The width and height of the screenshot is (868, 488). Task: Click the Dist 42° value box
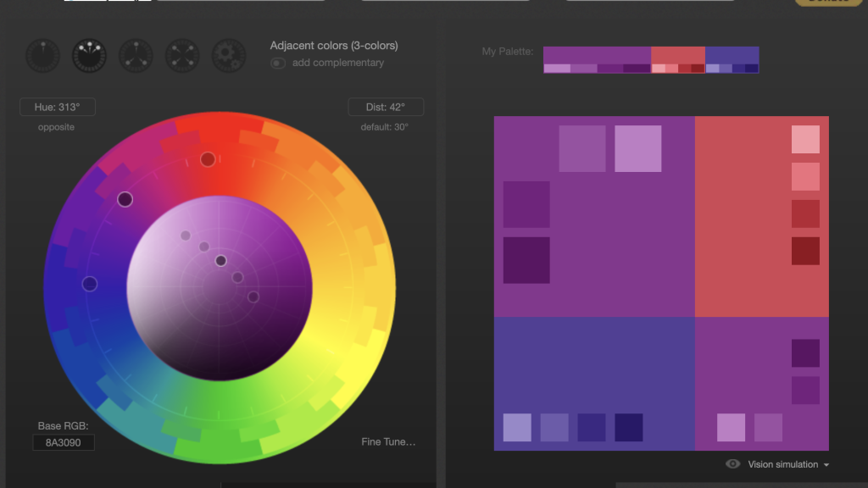[386, 107]
